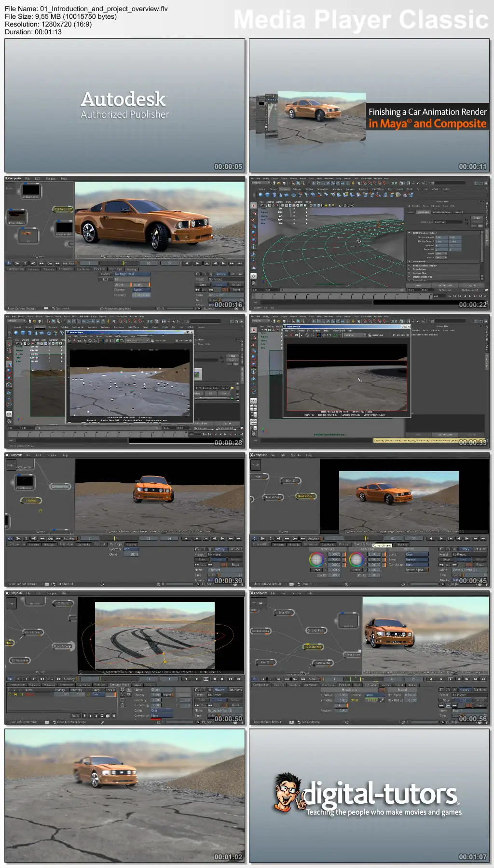Click Set Home button in 00:00:45 thumbnail
The height and width of the screenshot is (868, 494).
[480, 549]
